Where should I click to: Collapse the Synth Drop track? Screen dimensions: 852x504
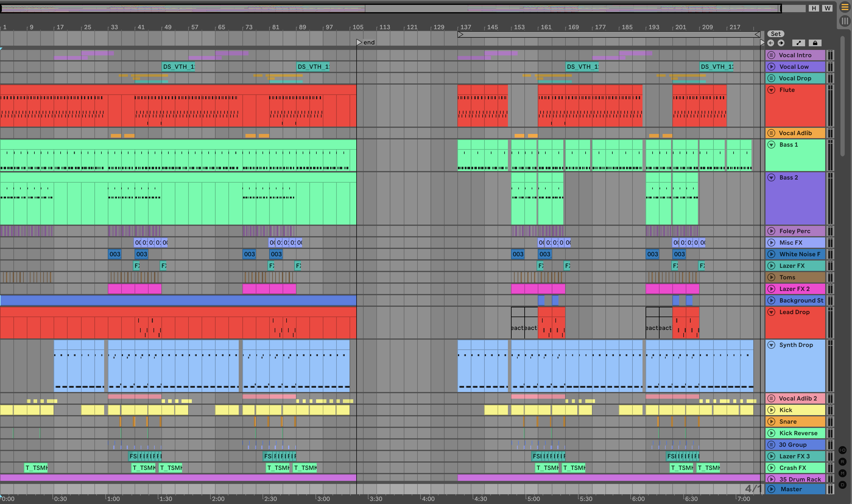click(771, 345)
